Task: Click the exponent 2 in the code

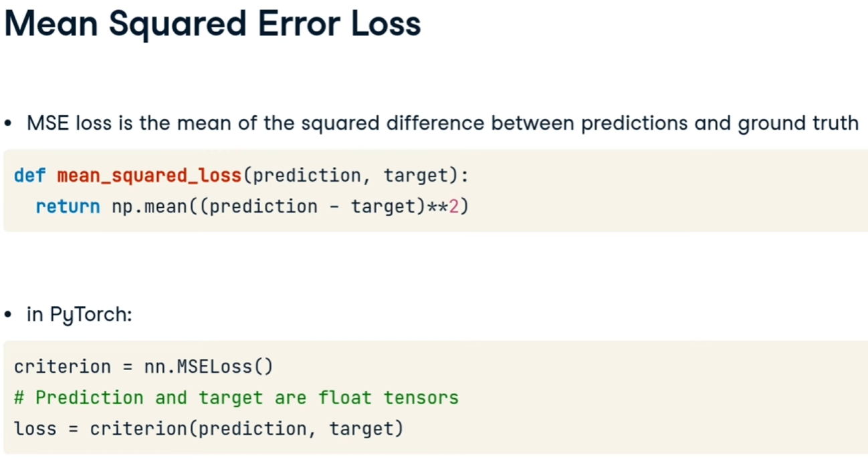Action: point(453,206)
